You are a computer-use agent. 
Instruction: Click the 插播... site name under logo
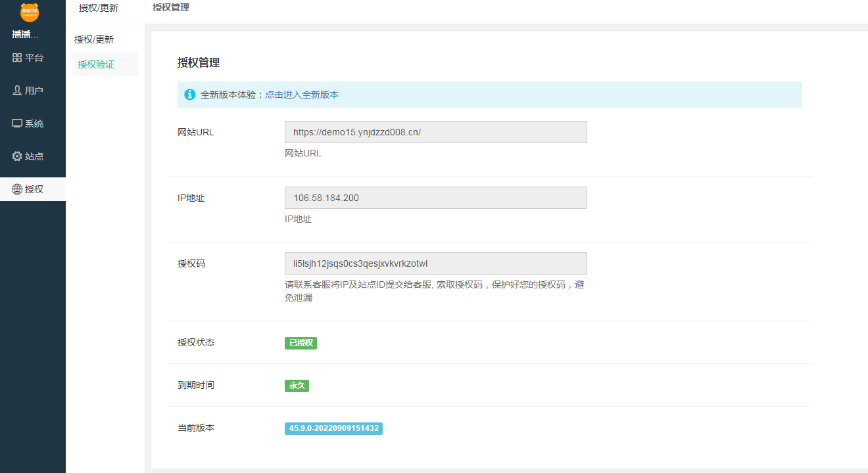[x=26, y=34]
